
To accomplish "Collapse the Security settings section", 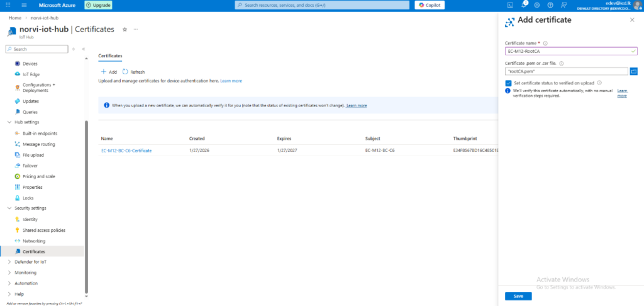I will pyautogui.click(x=9, y=208).
